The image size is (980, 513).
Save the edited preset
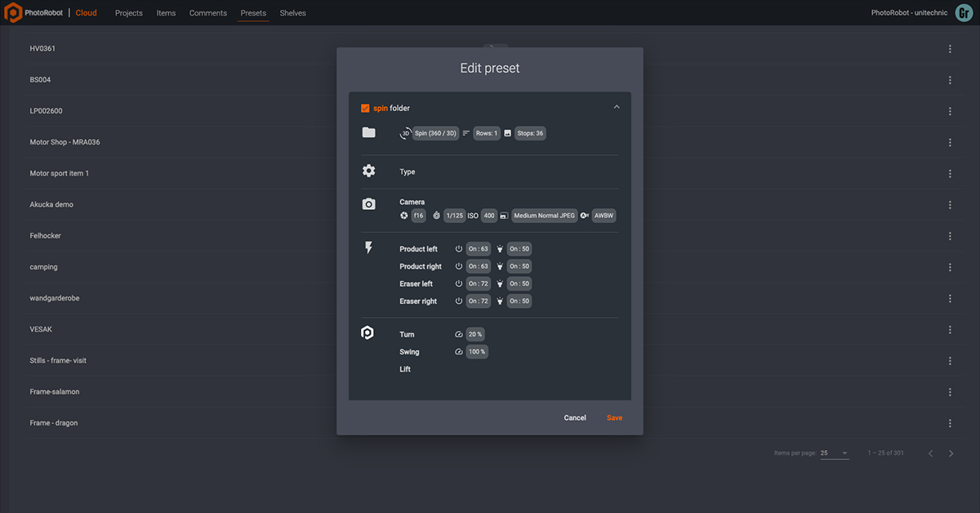(614, 417)
